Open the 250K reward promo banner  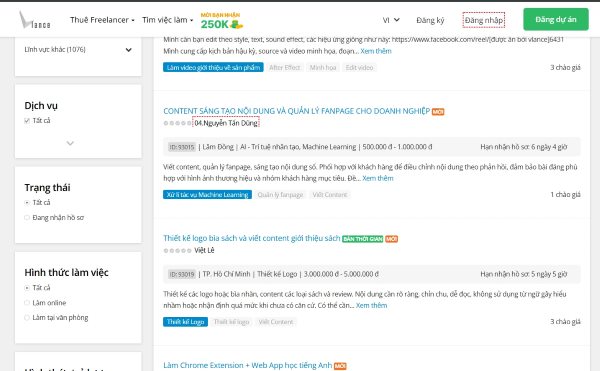pyautogui.click(x=222, y=21)
